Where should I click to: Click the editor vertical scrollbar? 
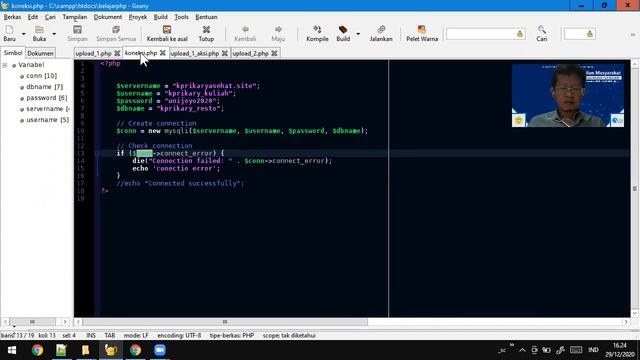[x=635, y=189]
